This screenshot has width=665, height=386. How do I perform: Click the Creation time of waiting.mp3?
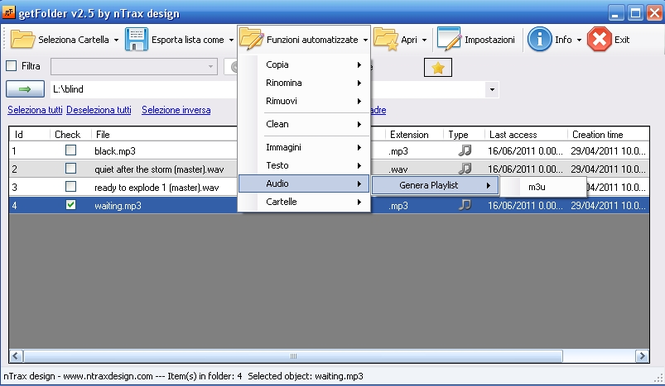coord(608,206)
